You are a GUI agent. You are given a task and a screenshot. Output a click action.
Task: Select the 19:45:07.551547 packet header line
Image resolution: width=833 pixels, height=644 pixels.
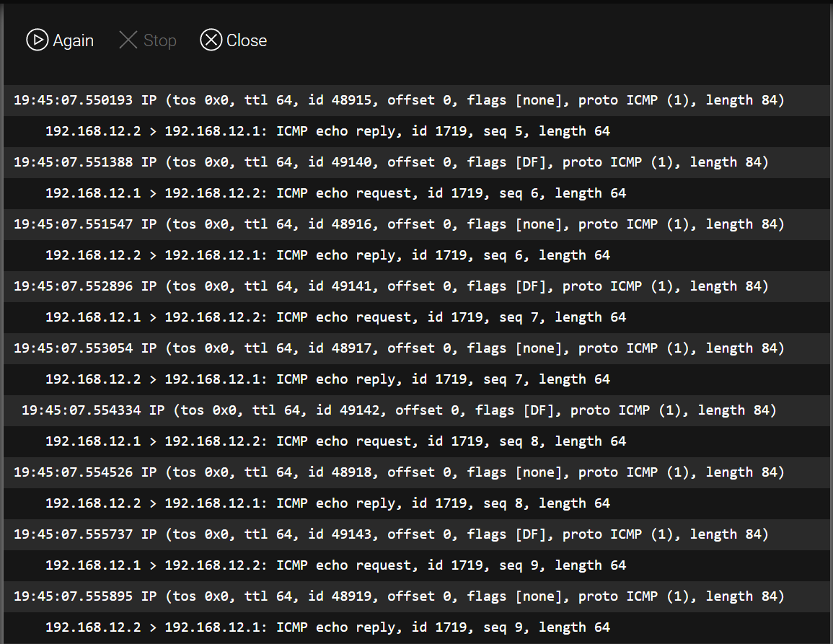click(x=417, y=224)
